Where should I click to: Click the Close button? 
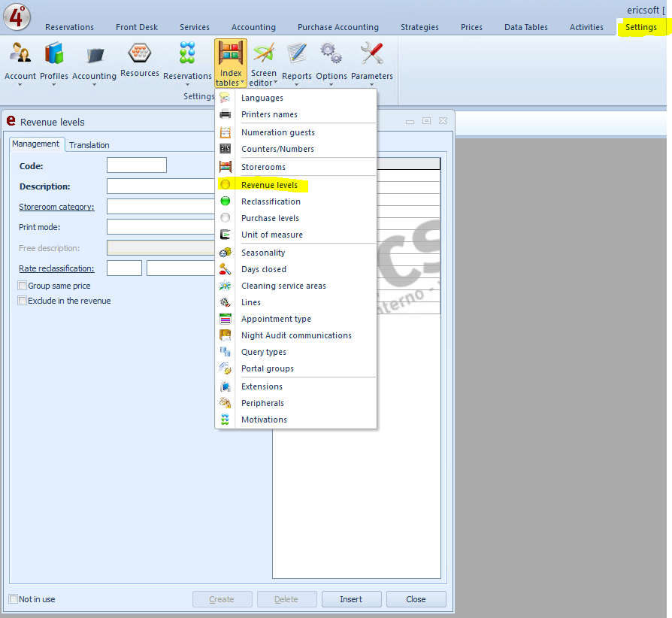pos(416,599)
